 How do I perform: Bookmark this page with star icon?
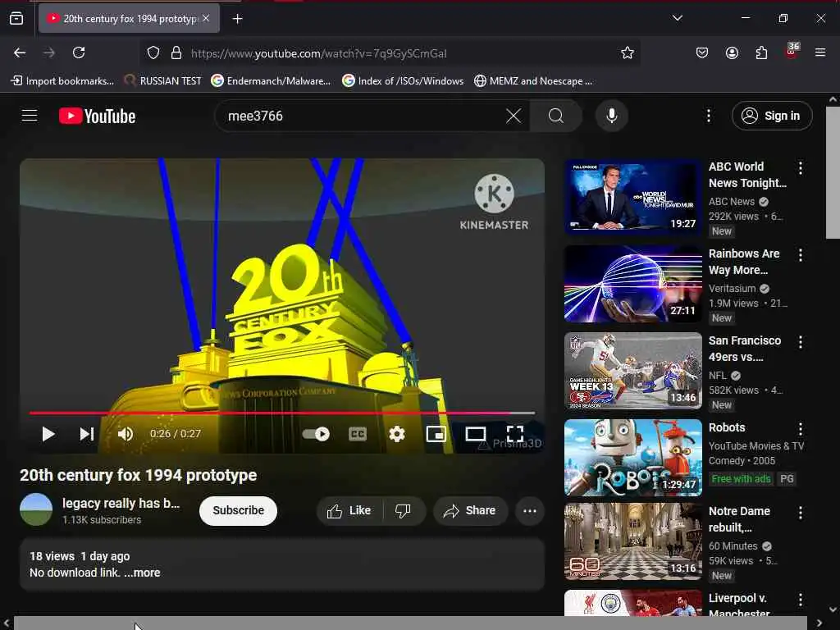tap(628, 52)
